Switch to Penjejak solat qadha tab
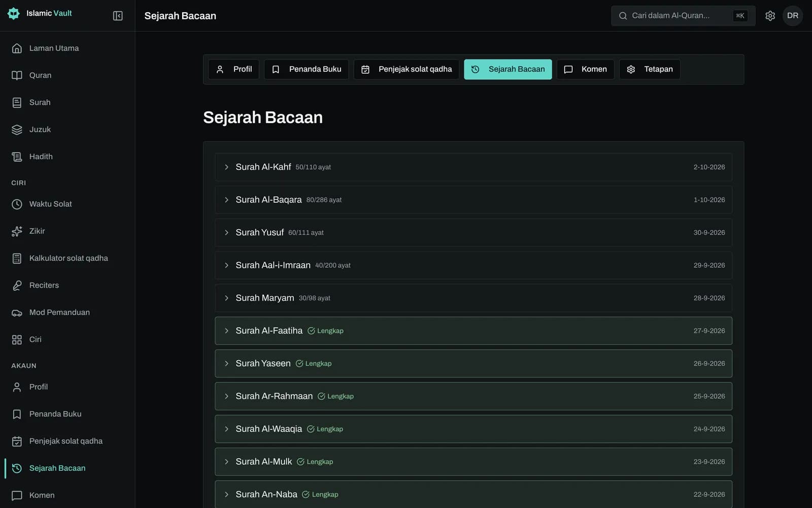The image size is (812, 508). click(x=407, y=69)
